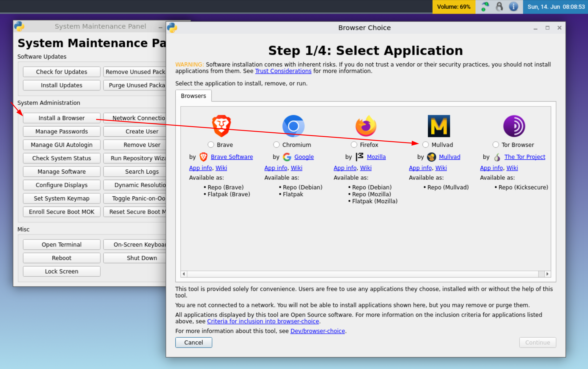Click the Install a Browser button
This screenshot has width=588, height=369.
(62, 118)
